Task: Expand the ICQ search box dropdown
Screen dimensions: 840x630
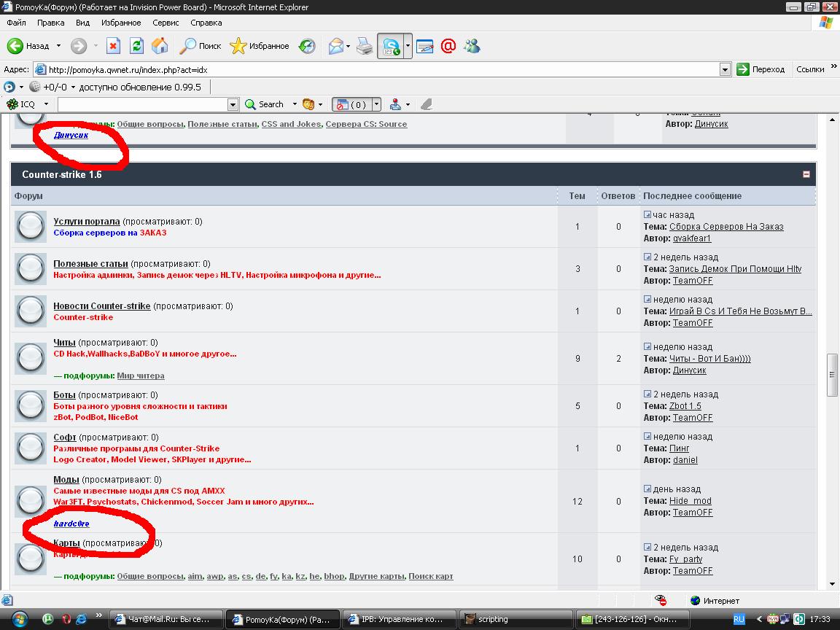Action: [233, 104]
